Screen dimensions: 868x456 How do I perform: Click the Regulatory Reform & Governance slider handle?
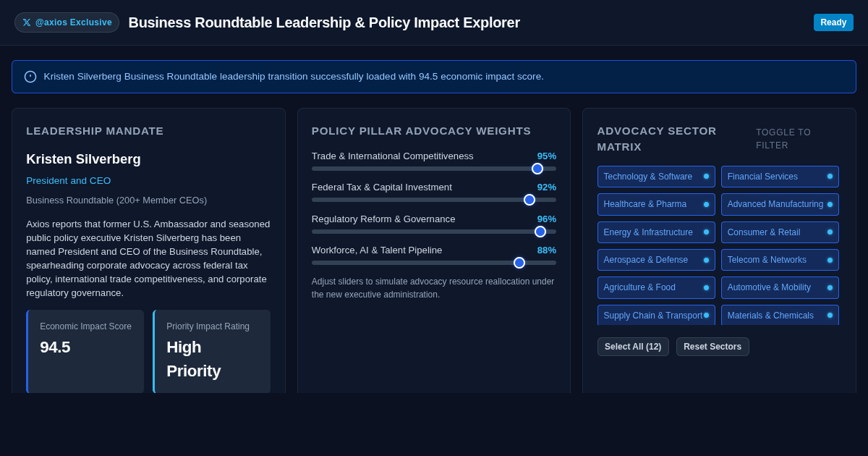point(540,232)
